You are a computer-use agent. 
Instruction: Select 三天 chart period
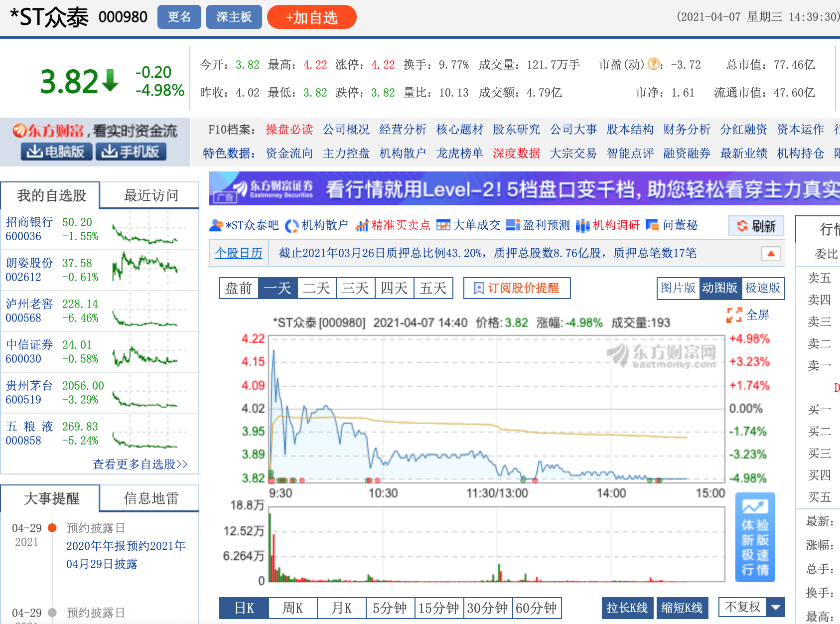point(356,288)
